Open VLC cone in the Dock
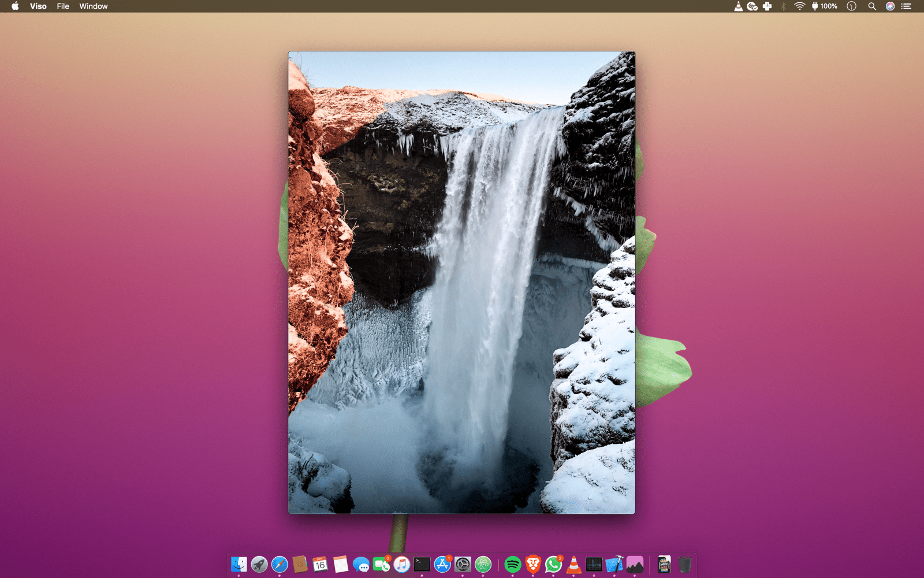 (573, 564)
